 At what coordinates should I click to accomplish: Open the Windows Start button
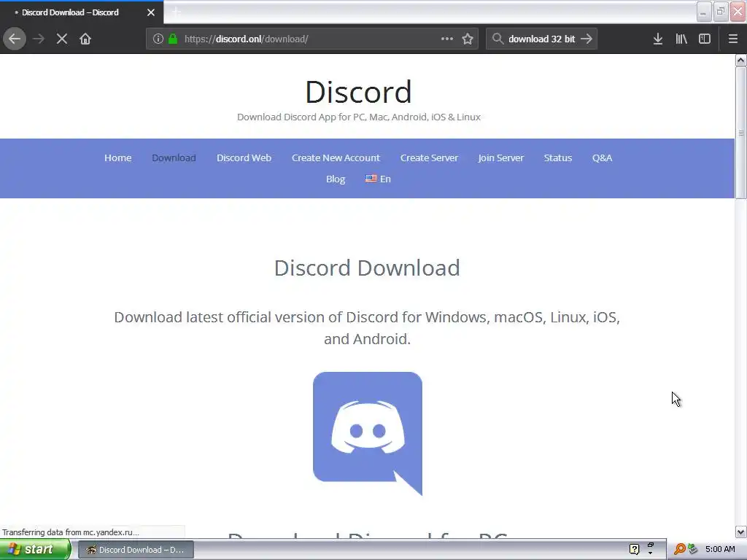(34, 550)
